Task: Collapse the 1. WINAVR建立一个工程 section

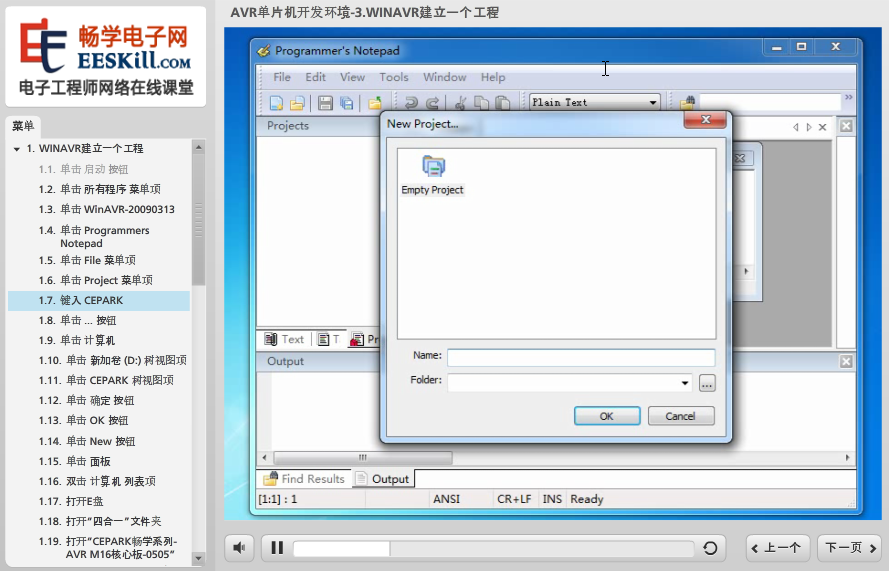Action: 17,149
